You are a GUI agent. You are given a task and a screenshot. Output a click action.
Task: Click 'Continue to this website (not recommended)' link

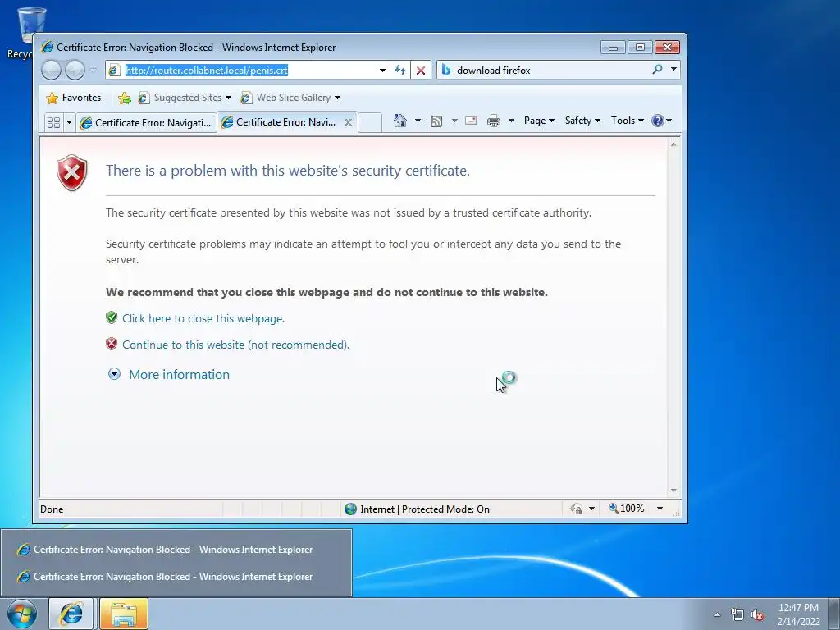tap(235, 345)
